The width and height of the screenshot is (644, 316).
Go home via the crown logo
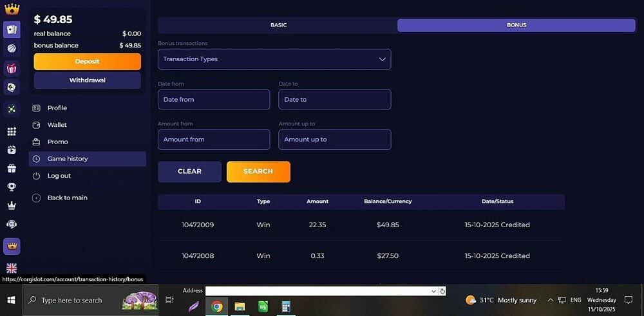12,8
